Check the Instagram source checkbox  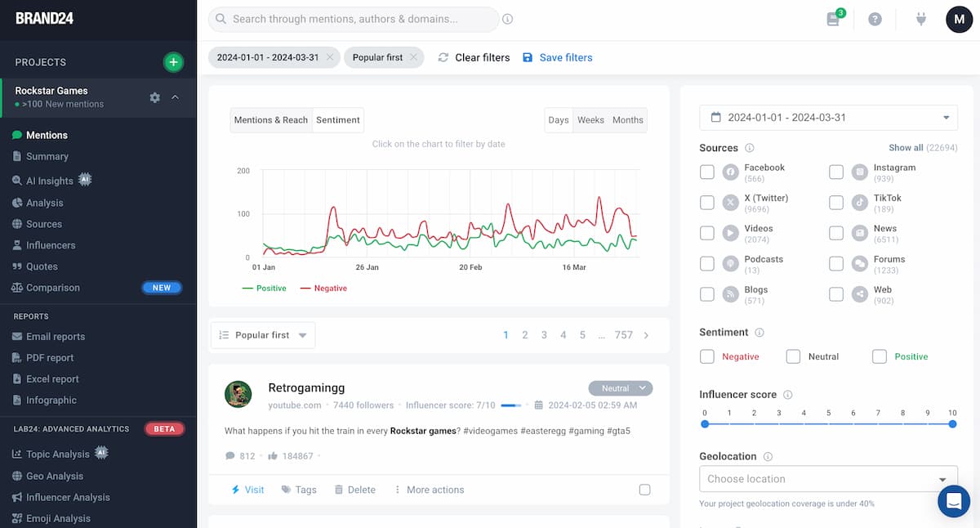[x=836, y=172]
